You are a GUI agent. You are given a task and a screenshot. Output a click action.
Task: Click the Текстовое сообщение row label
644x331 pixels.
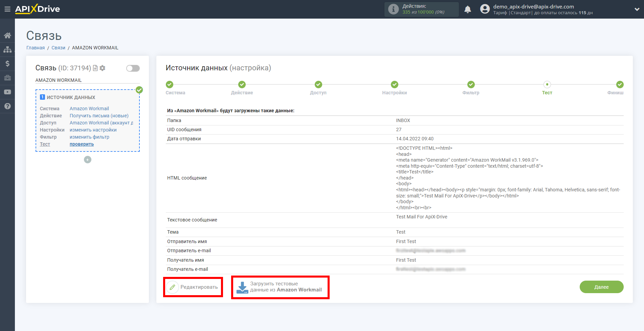(192, 220)
